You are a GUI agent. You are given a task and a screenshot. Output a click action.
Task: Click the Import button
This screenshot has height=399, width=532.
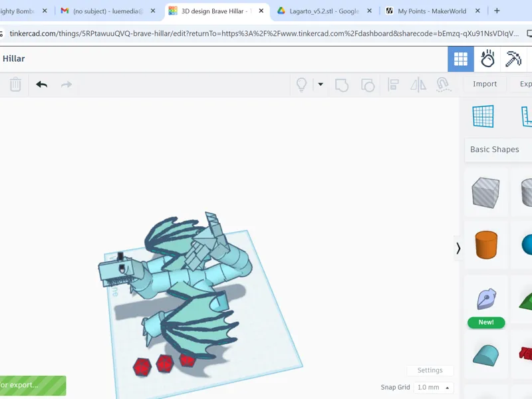[485, 84]
